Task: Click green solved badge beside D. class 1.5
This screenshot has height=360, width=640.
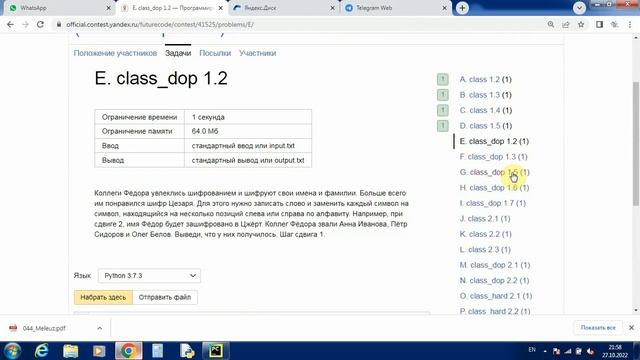Action: point(442,126)
